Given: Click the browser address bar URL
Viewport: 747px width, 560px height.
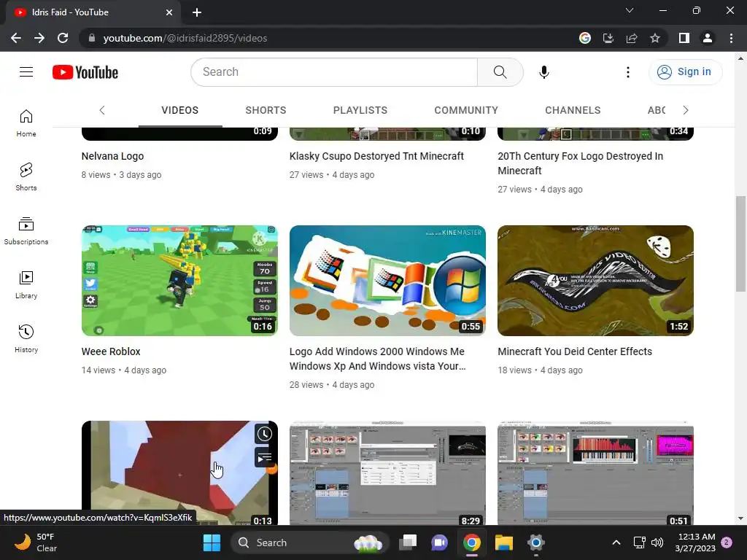Looking at the screenshot, I should [185, 38].
